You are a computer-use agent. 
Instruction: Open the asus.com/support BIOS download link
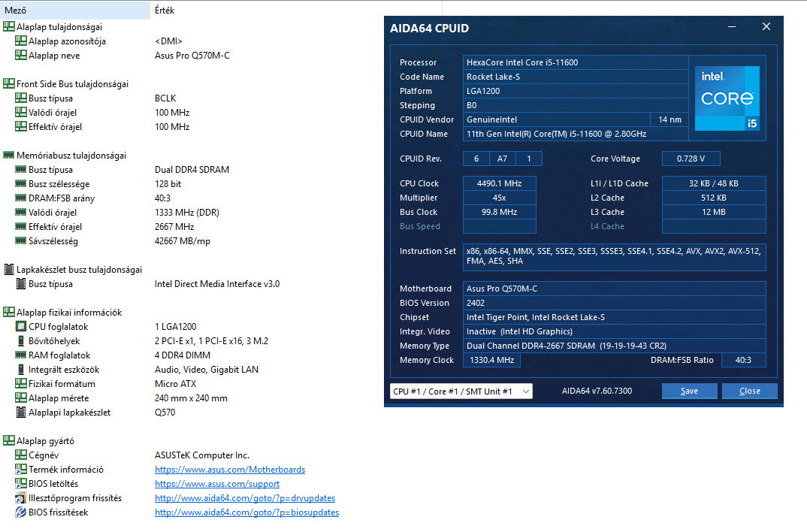(x=217, y=484)
